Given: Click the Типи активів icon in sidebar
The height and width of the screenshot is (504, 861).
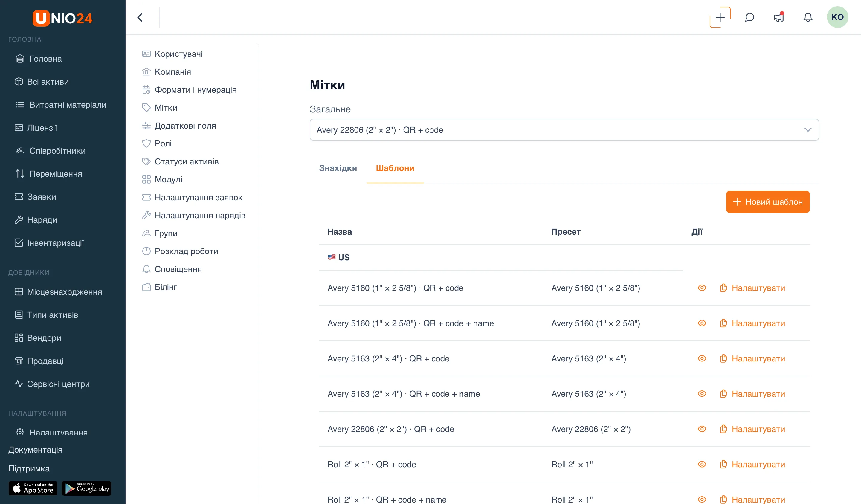Looking at the screenshot, I should tap(19, 315).
